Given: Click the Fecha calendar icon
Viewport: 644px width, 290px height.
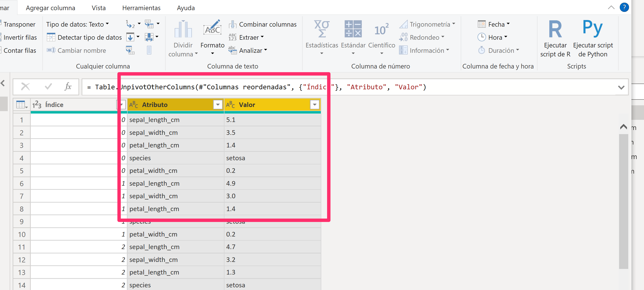Looking at the screenshot, I should click(x=482, y=24).
